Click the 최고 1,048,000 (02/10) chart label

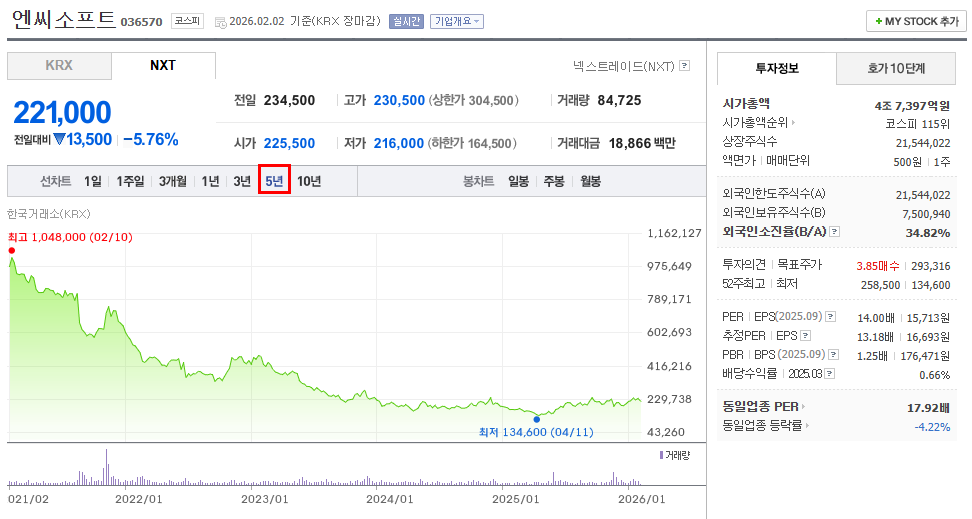[x=70, y=237]
